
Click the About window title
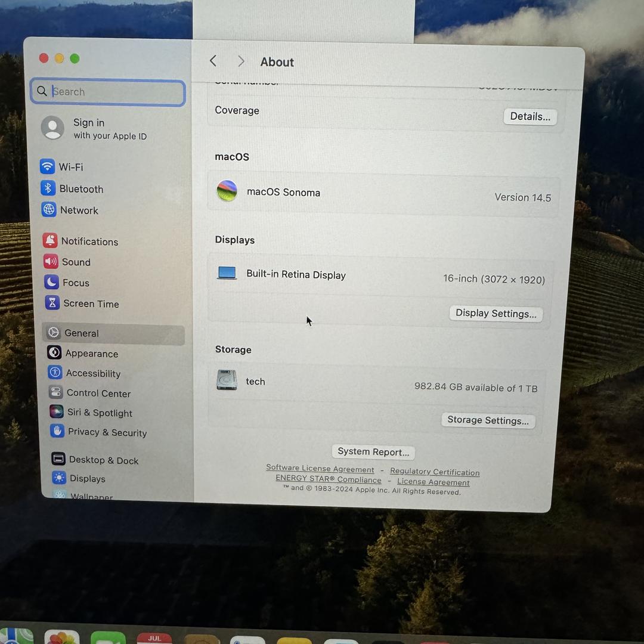[x=277, y=62]
